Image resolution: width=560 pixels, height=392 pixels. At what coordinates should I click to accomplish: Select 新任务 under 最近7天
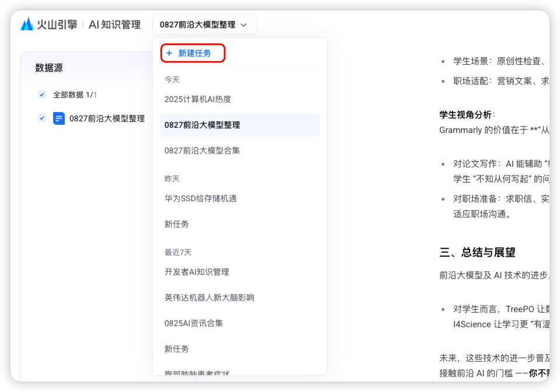coord(240,349)
